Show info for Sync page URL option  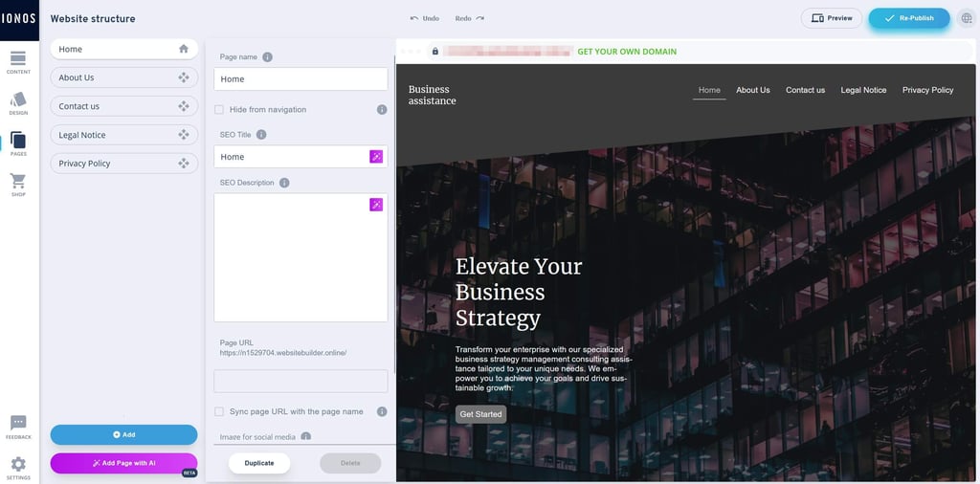382,411
